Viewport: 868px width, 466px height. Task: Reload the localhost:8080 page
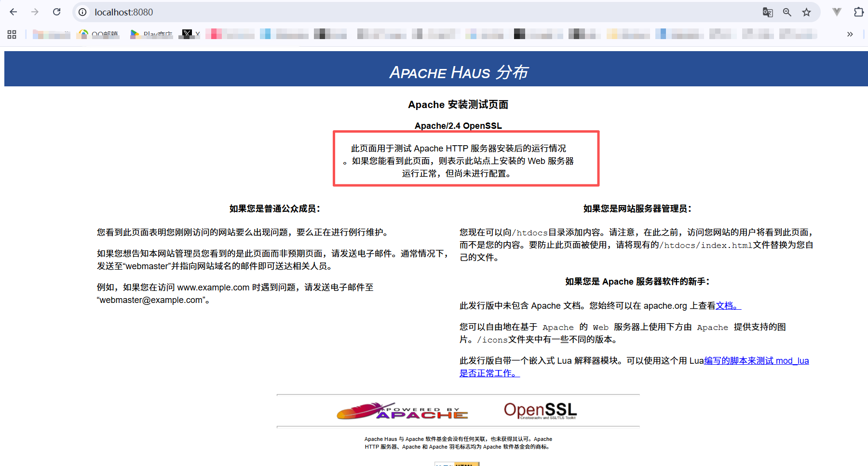click(x=57, y=12)
